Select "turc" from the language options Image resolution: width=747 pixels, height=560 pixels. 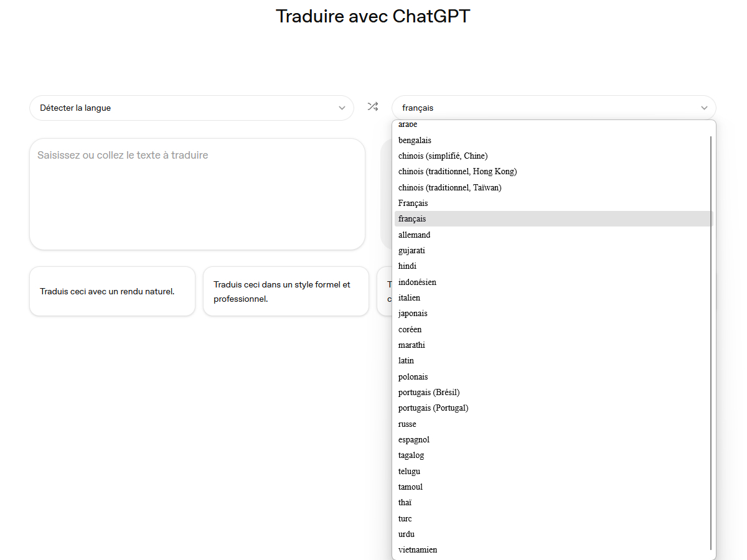pyautogui.click(x=405, y=518)
